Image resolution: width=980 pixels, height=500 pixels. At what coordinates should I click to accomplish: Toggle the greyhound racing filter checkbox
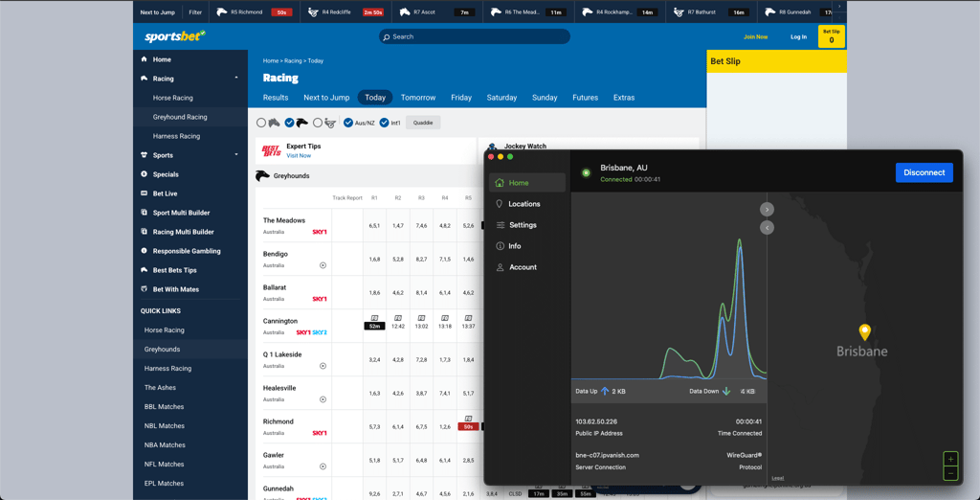click(x=289, y=123)
